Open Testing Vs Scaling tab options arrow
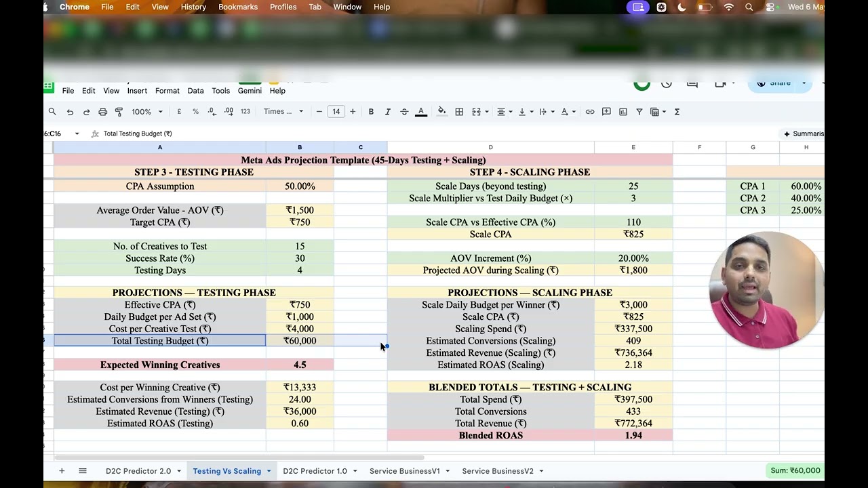The width and height of the screenshot is (868, 488). pyautogui.click(x=269, y=471)
